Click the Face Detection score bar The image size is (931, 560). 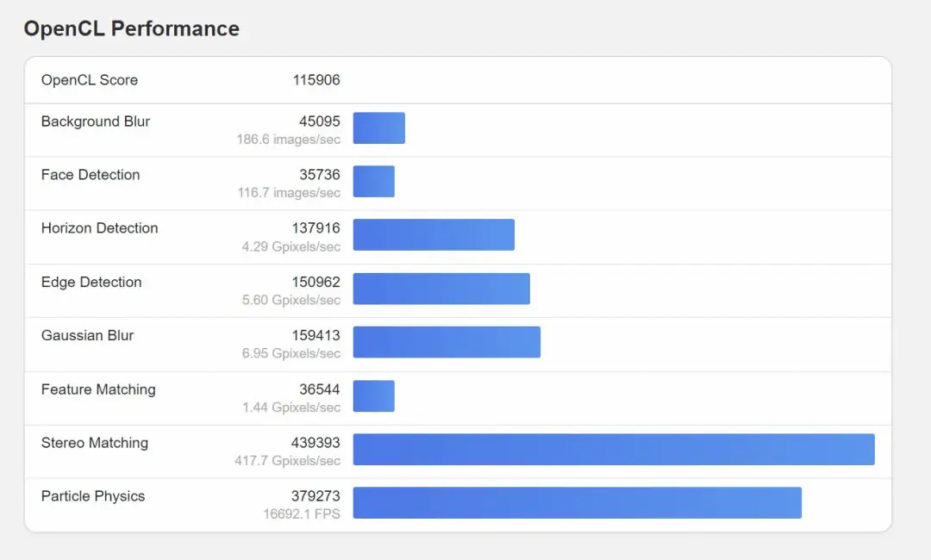point(373,182)
